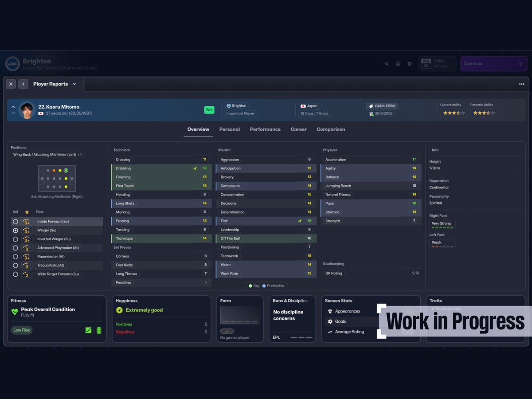The width and height of the screenshot is (532, 399).
Task: Go back with the left arrow button
Action: pyautogui.click(x=23, y=84)
